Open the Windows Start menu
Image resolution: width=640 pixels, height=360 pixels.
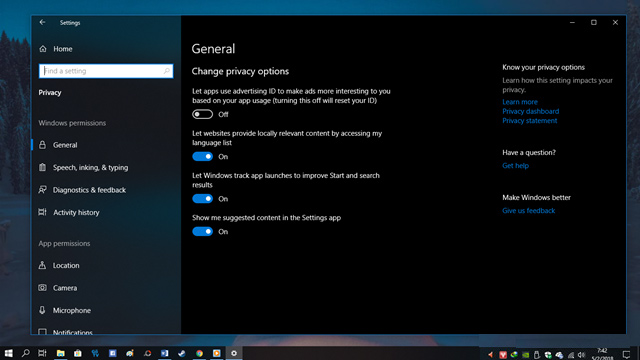(9, 353)
